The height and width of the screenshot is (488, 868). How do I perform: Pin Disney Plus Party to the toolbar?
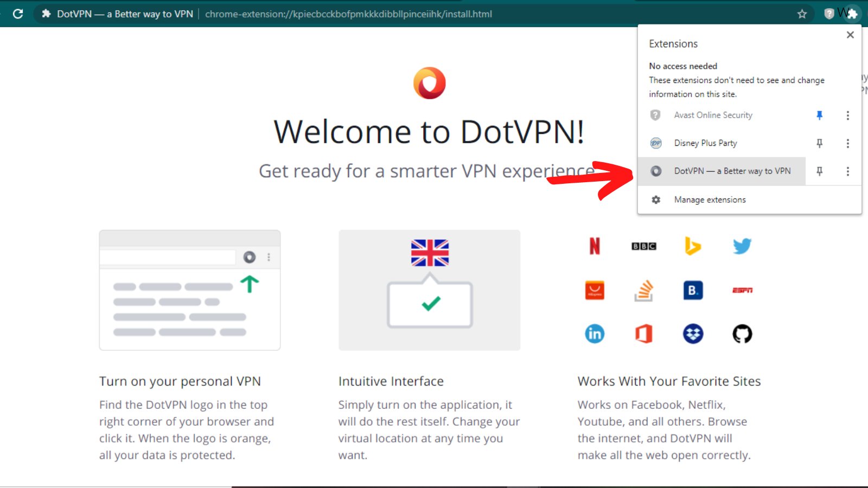coord(820,143)
